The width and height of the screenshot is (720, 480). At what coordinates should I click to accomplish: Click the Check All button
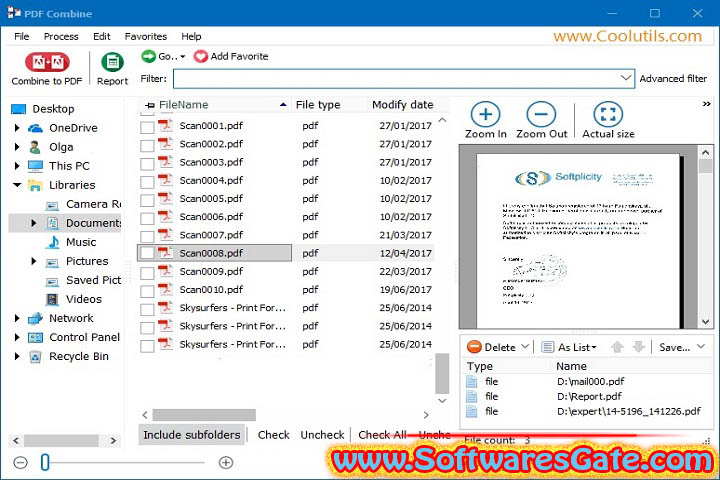tap(382, 435)
